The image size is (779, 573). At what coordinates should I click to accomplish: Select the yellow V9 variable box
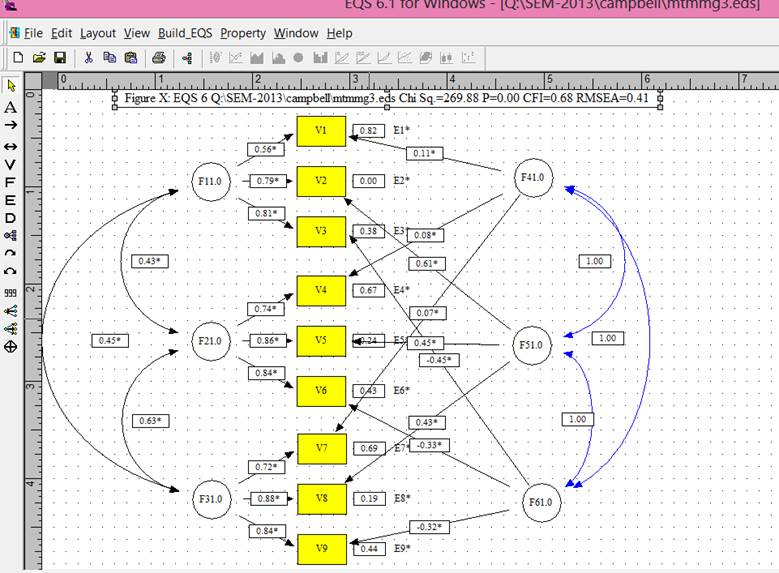coord(322,549)
